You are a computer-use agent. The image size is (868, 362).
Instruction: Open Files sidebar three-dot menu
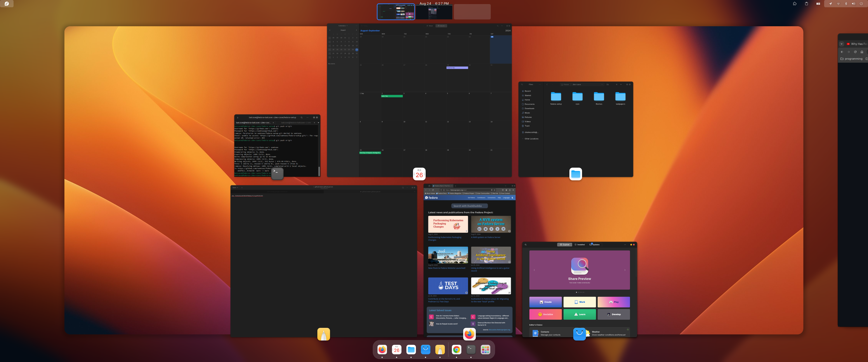click(x=540, y=85)
